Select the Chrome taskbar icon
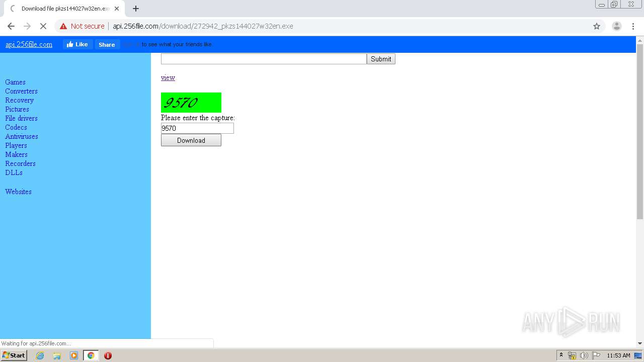 pos(91,355)
